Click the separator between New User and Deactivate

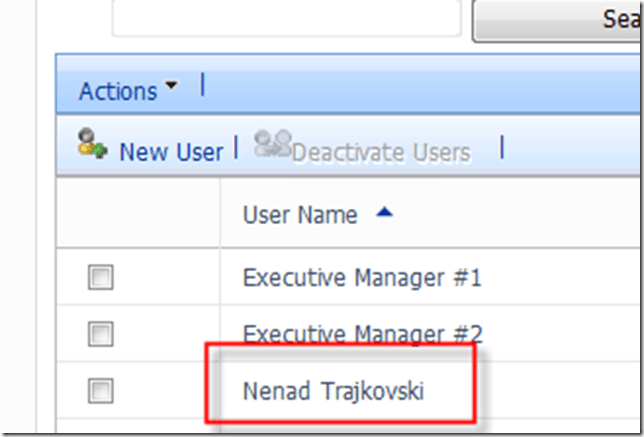click(x=237, y=148)
